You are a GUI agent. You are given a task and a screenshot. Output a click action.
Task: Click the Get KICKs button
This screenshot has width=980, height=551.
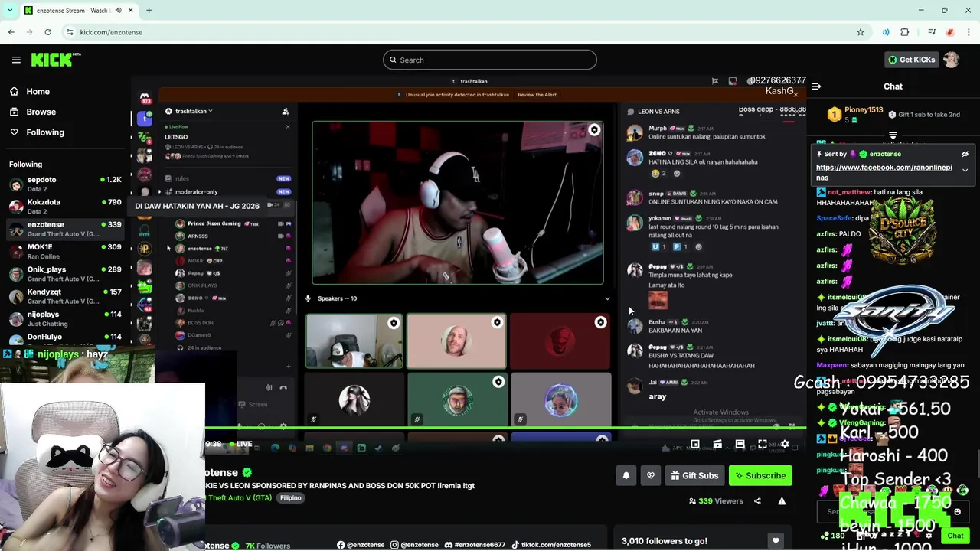coord(911,60)
